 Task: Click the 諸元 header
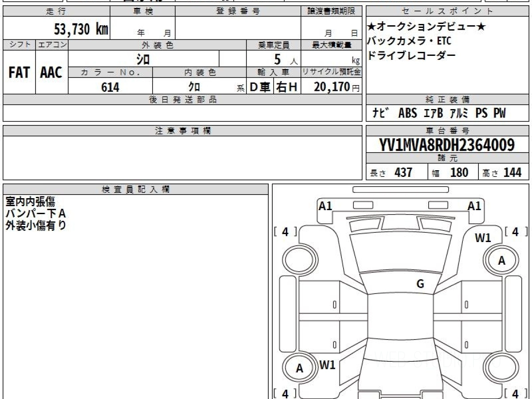(448, 159)
